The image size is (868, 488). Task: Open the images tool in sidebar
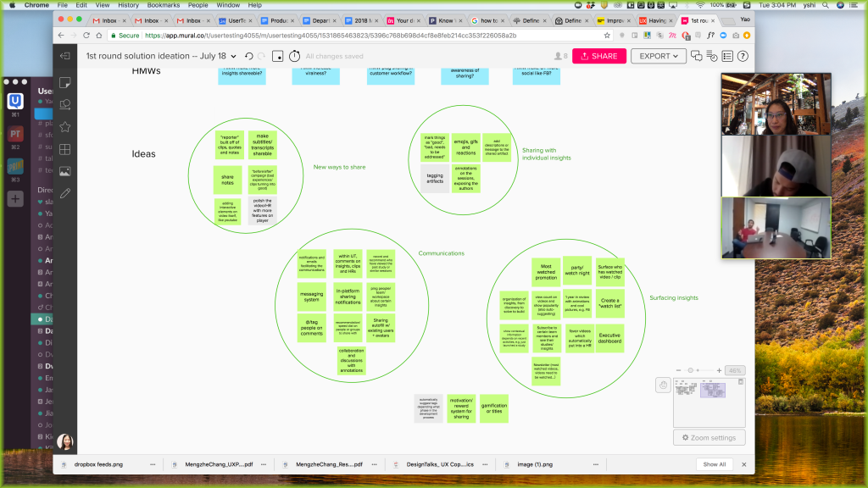pyautogui.click(x=64, y=171)
